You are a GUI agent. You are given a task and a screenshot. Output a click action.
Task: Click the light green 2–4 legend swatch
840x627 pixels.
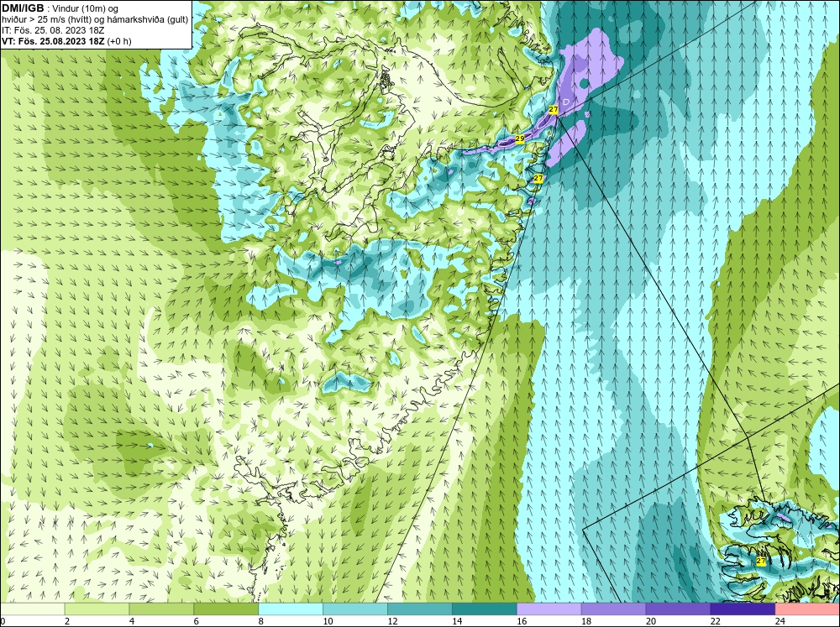coord(97,609)
